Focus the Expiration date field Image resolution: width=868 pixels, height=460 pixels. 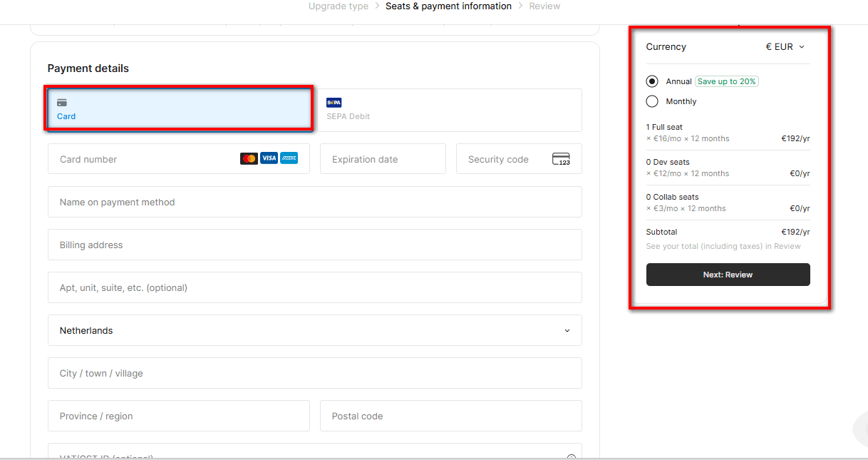coord(383,158)
